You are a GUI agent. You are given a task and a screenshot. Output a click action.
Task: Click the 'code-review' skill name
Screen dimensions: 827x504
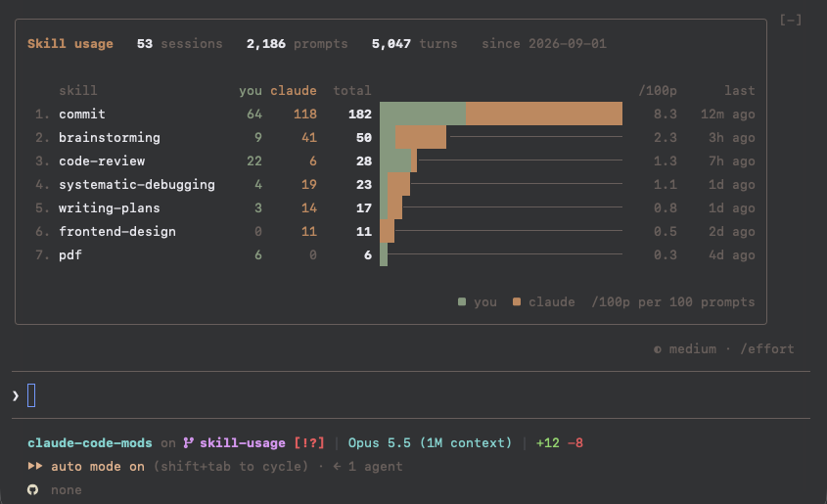[x=102, y=160]
